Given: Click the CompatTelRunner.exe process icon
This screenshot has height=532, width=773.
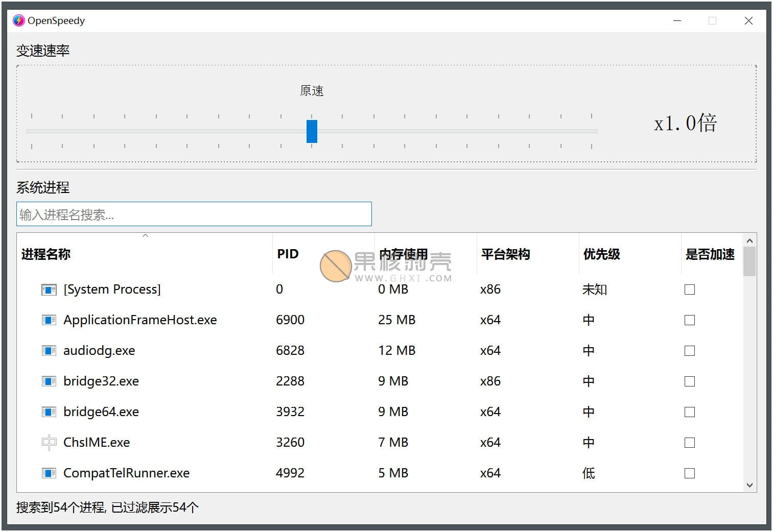Looking at the screenshot, I should [x=49, y=473].
